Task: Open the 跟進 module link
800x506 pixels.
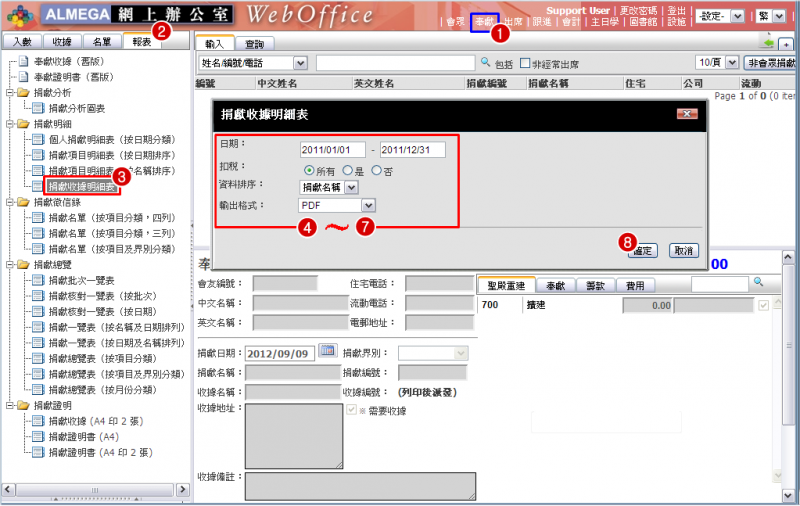Action: 542,22
